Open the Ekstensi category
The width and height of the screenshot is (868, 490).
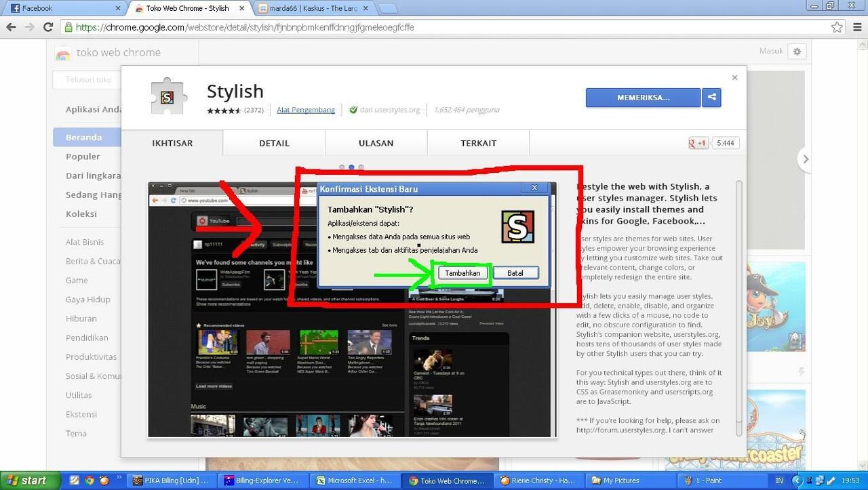[x=81, y=414]
